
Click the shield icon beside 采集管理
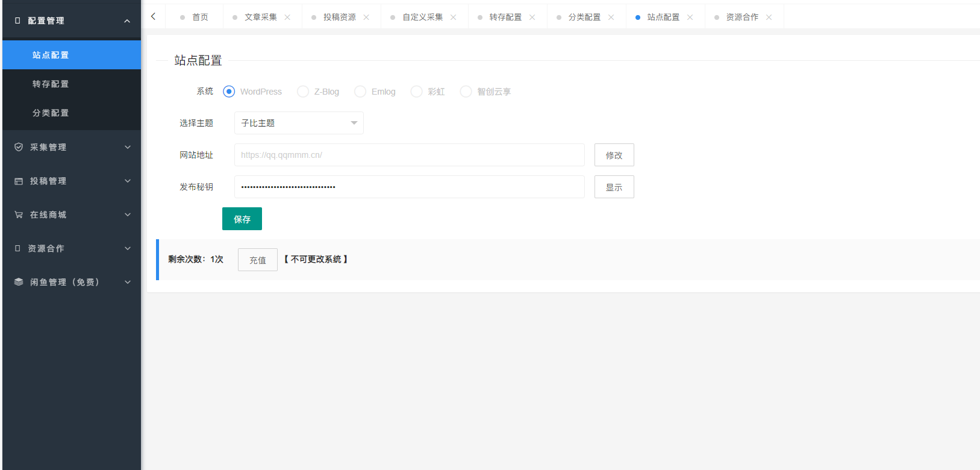click(19, 147)
